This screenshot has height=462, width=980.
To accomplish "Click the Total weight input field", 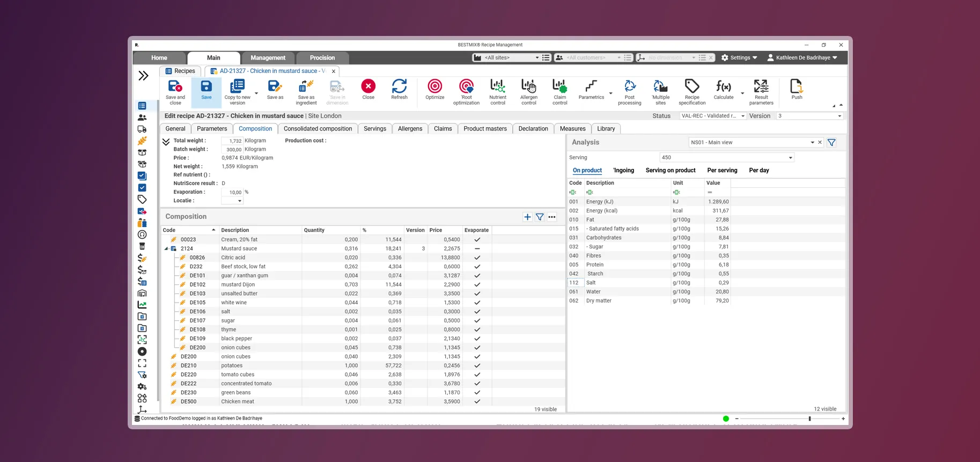I will (x=232, y=141).
